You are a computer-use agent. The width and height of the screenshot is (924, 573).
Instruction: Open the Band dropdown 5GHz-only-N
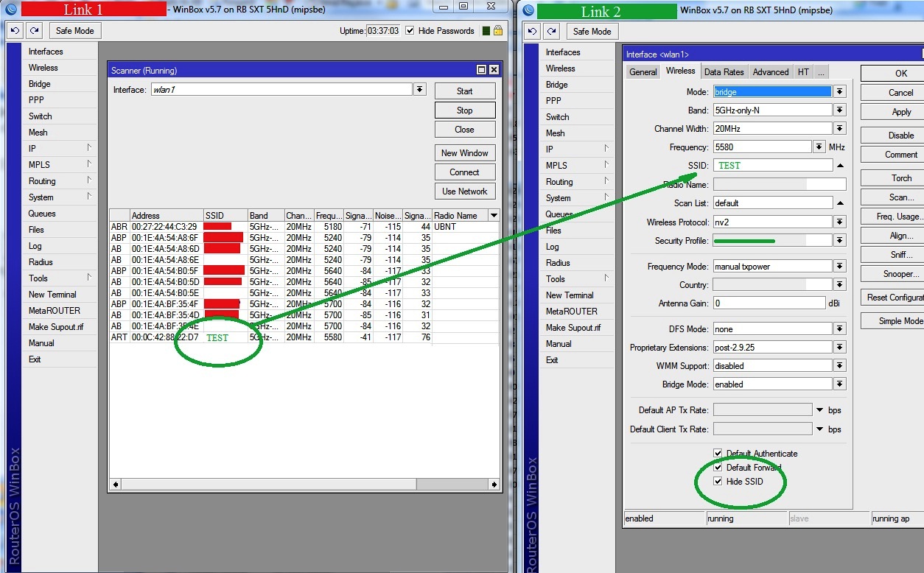point(840,110)
